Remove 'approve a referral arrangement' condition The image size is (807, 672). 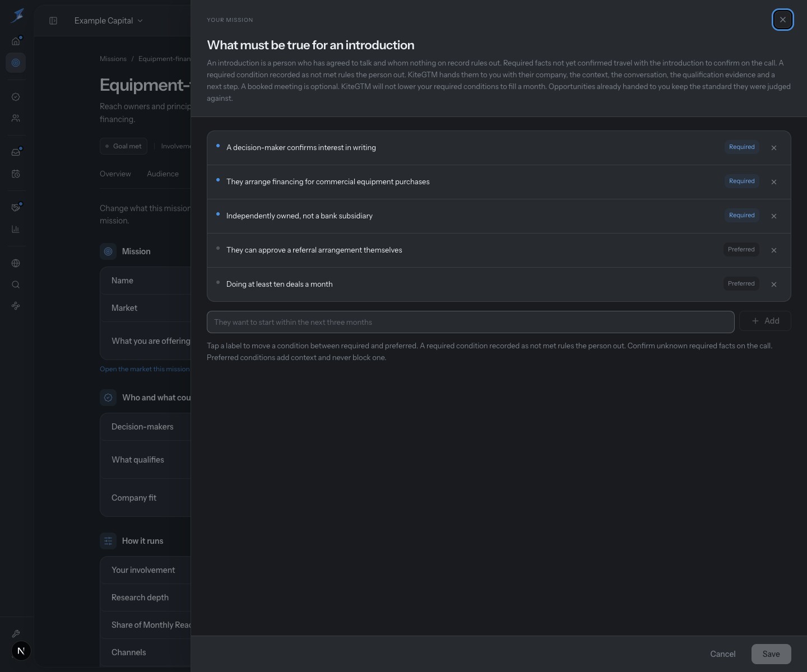tap(774, 250)
